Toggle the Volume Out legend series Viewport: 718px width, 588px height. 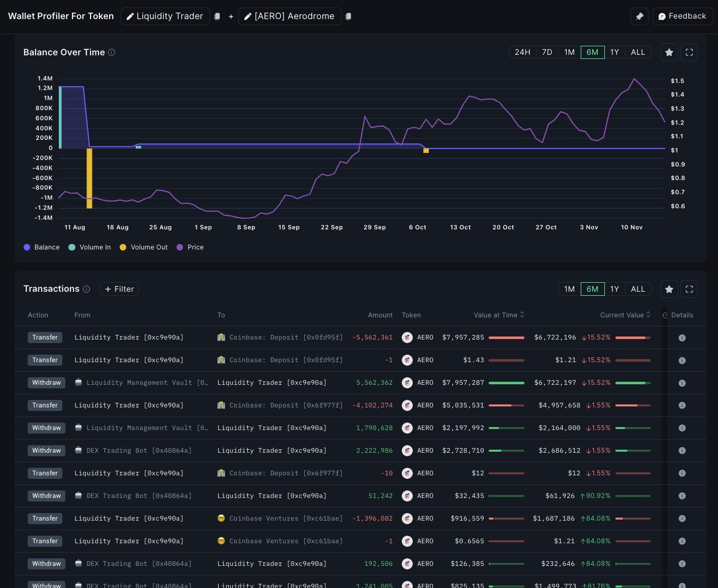144,247
